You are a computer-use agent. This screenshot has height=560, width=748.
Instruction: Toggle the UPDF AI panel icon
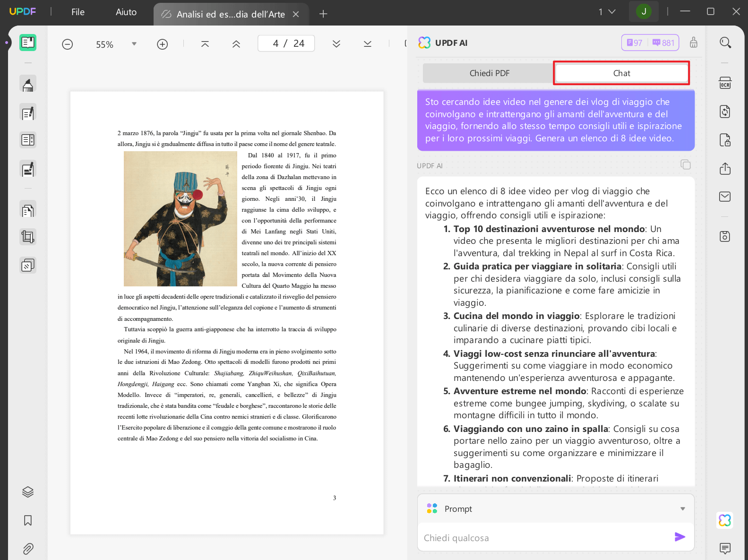(x=725, y=520)
